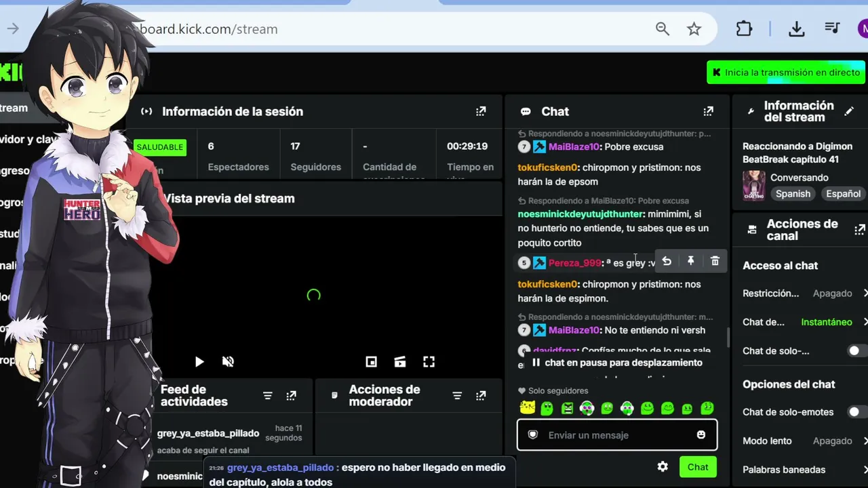
Task: Click the 17 Seguidores stat
Action: (315, 157)
